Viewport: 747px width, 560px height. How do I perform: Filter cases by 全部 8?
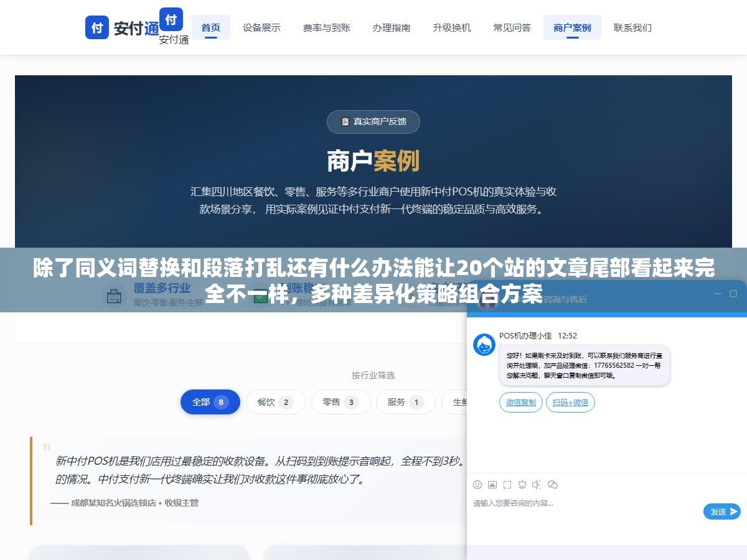(210, 402)
